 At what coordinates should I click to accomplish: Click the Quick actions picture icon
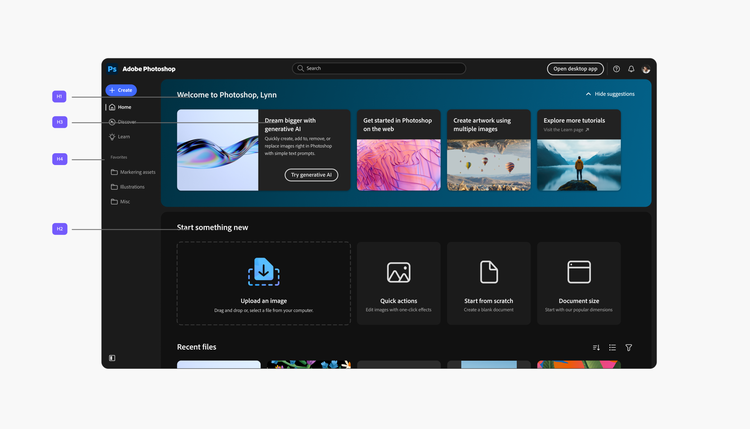pos(398,272)
